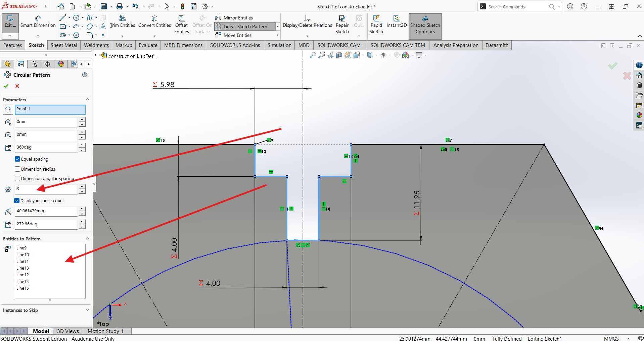The width and height of the screenshot is (644, 342).
Task: Expand the construction kit tree node
Action: [x=96, y=55]
